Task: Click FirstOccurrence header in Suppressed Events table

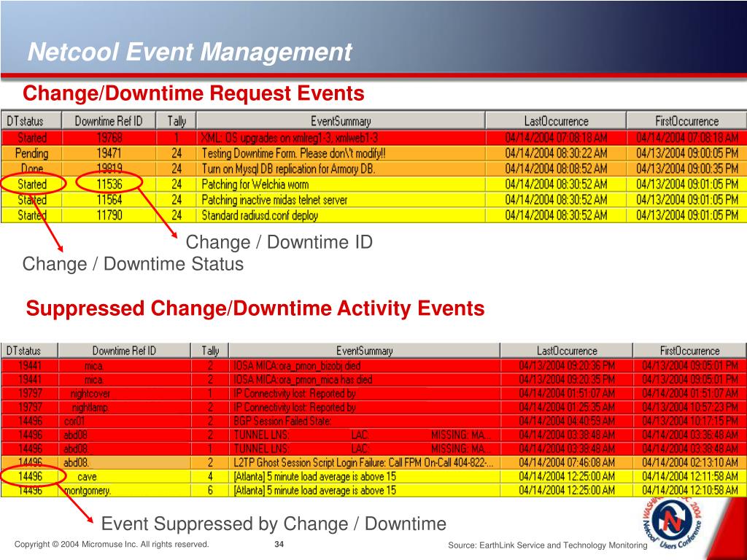Action: [690, 351]
